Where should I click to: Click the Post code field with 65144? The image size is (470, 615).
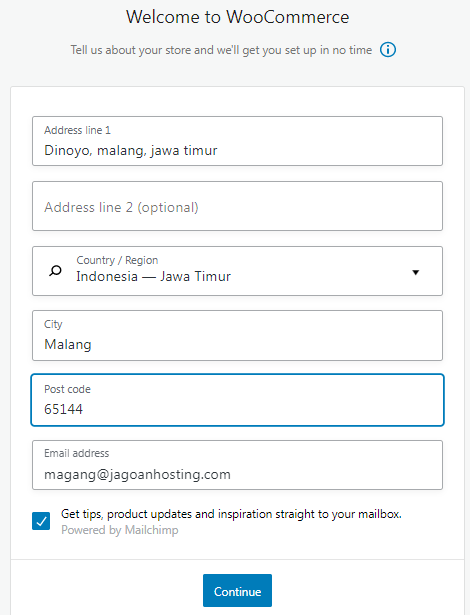click(237, 400)
